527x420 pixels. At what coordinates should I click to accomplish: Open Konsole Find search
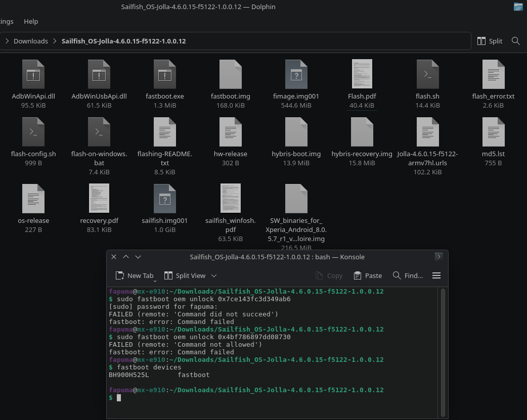coord(408,275)
